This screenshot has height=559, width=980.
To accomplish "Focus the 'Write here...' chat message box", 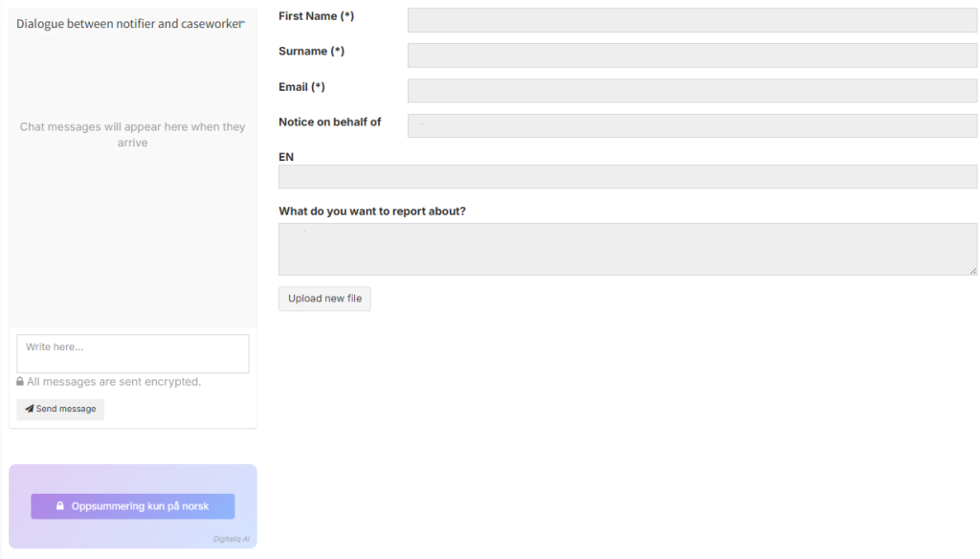I will (x=132, y=353).
